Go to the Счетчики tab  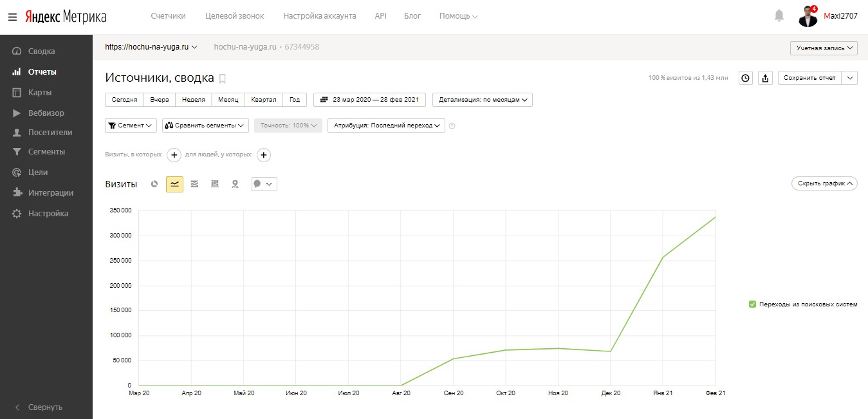(169, 16)
